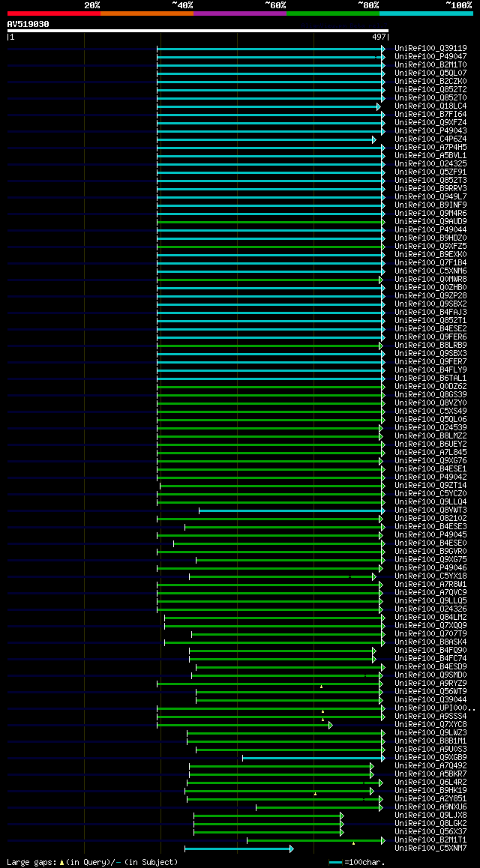This screenshot has height=868, width=480.
Task: Click the UniRef100_Q84LM2 hit name
Action: [430, 617]
